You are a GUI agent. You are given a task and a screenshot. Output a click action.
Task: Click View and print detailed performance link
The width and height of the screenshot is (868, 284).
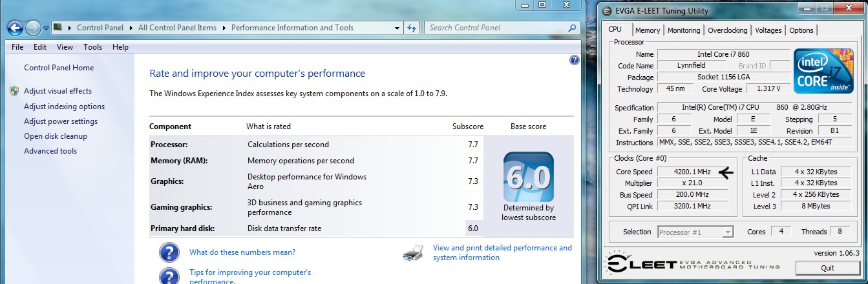pos(502,252)
